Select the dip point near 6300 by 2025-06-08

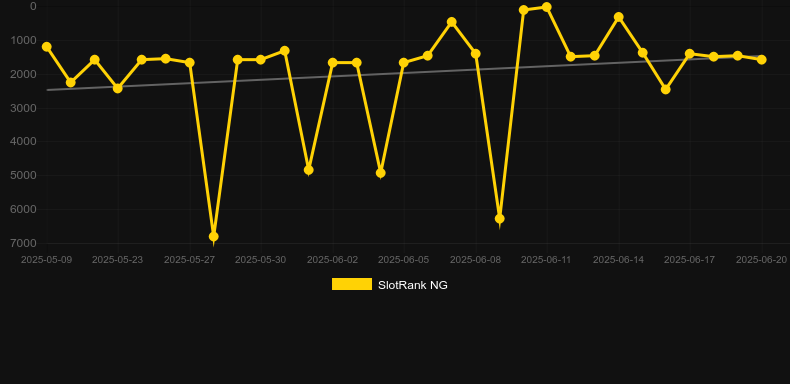point(500,219)
